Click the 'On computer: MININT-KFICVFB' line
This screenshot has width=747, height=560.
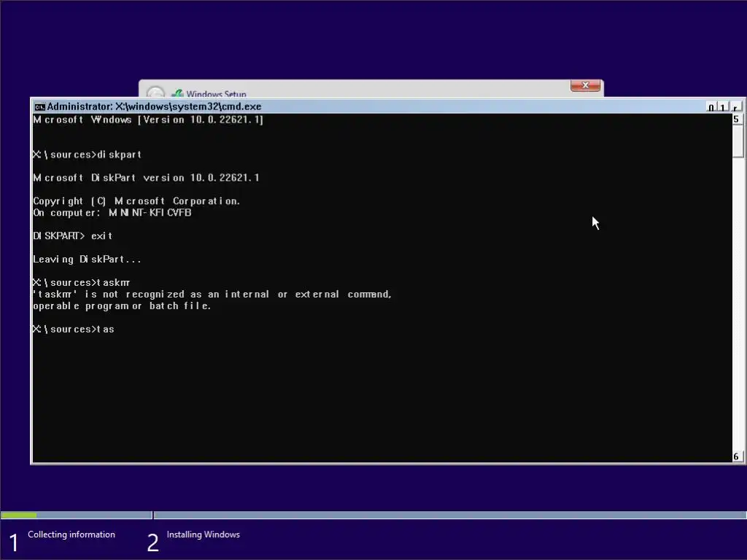click(x=112, y=213)
